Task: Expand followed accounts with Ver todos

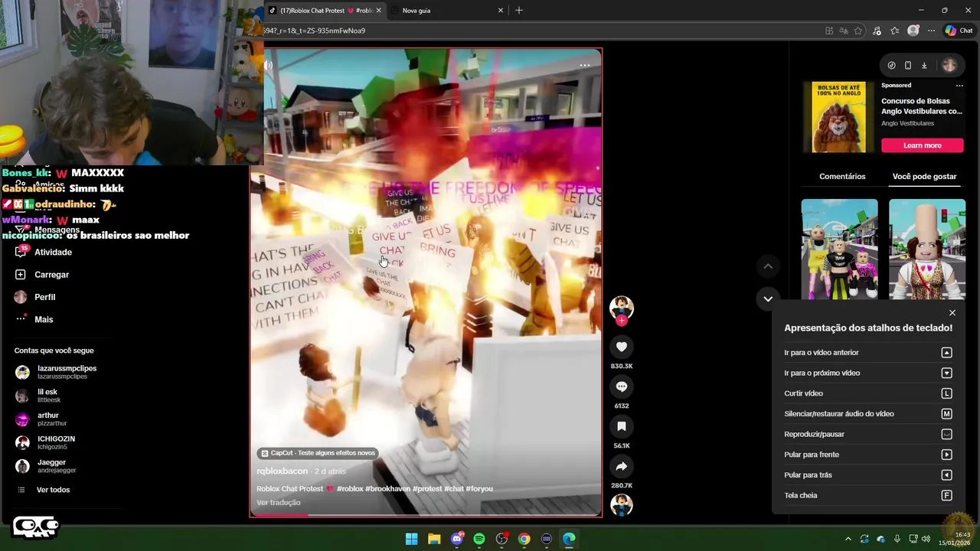Action: click(x=44, y=490)
